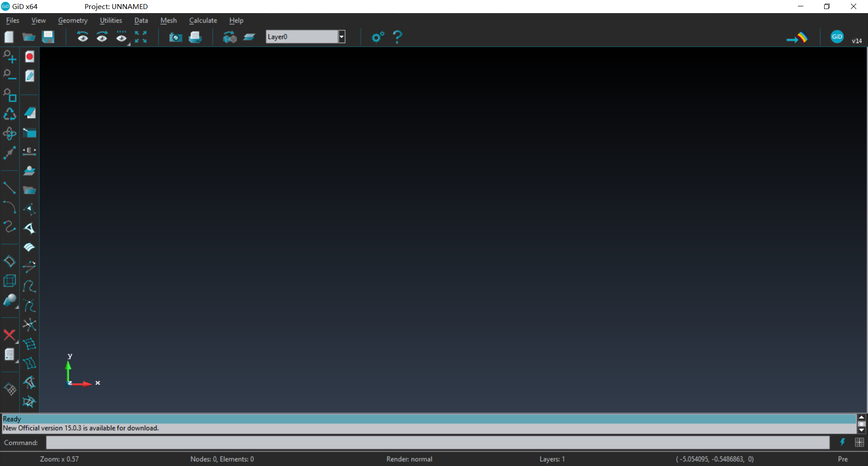Select the Zoom frame tool
The image size is (868, 466).
(9, 95)
